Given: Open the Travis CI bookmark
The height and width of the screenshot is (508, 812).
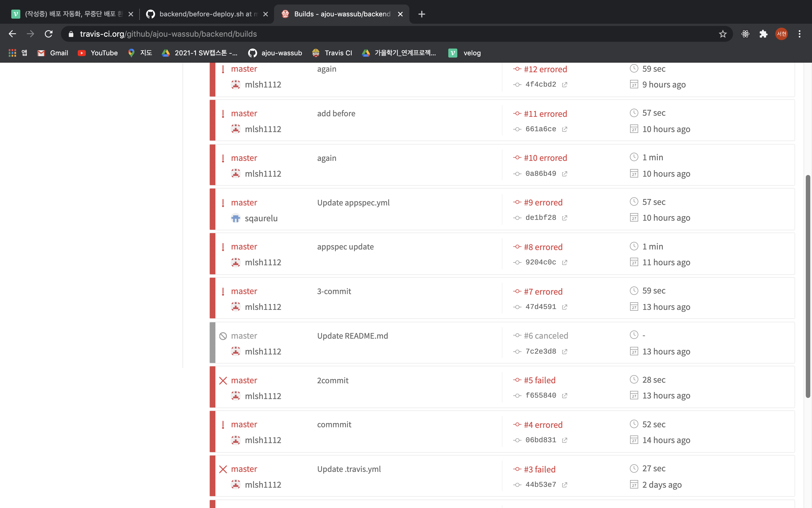Looking at the screenshot, I should click(x=332, y=53).
